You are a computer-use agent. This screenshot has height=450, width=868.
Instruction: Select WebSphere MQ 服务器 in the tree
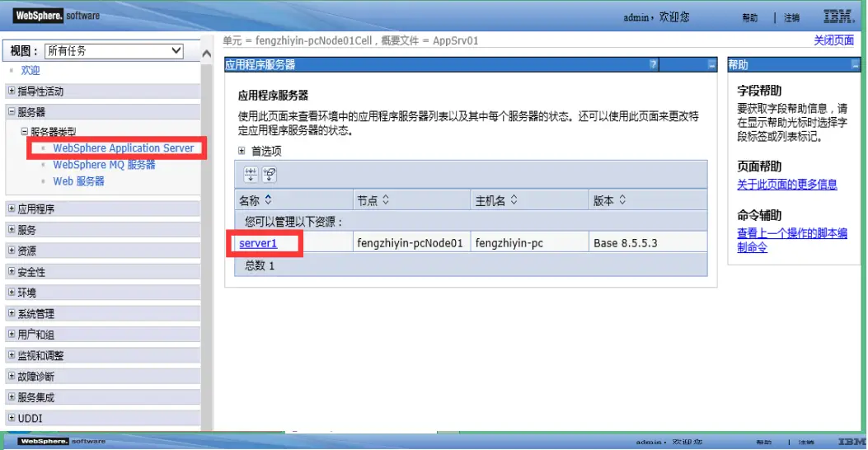point(104,165)
